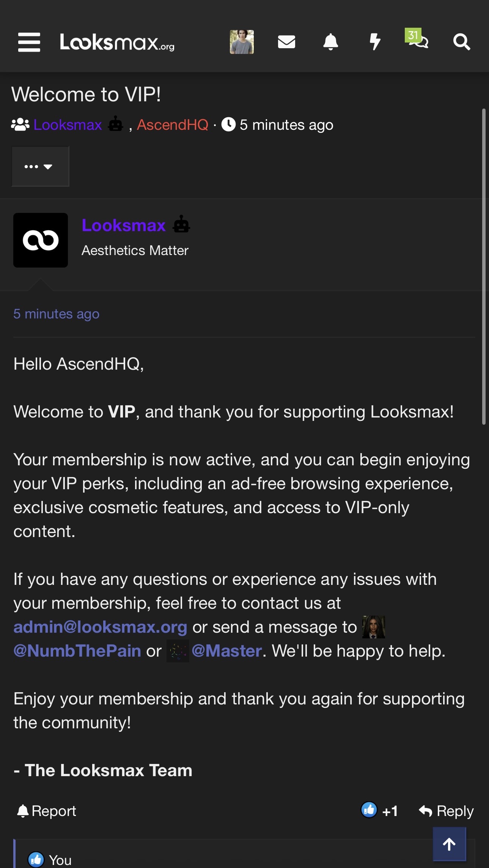Email admin@looksmax.org link
Screen dimensions: 489x868
coord(101,627)
